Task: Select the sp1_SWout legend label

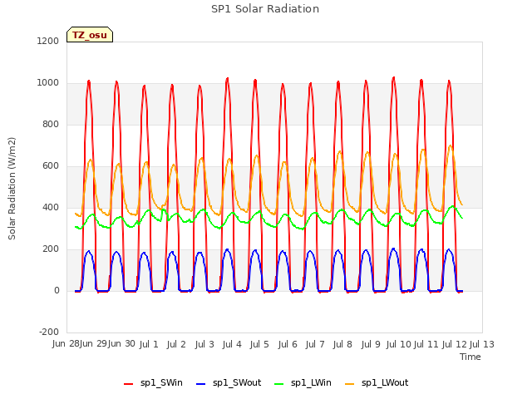Action: tap(237, 382)
